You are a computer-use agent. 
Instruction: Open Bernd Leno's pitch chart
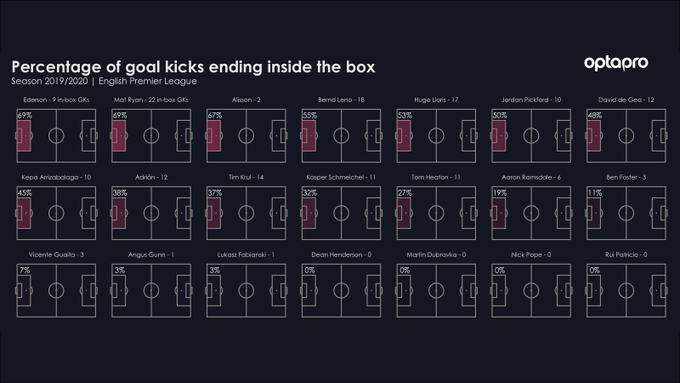click(x=341, y=136)
